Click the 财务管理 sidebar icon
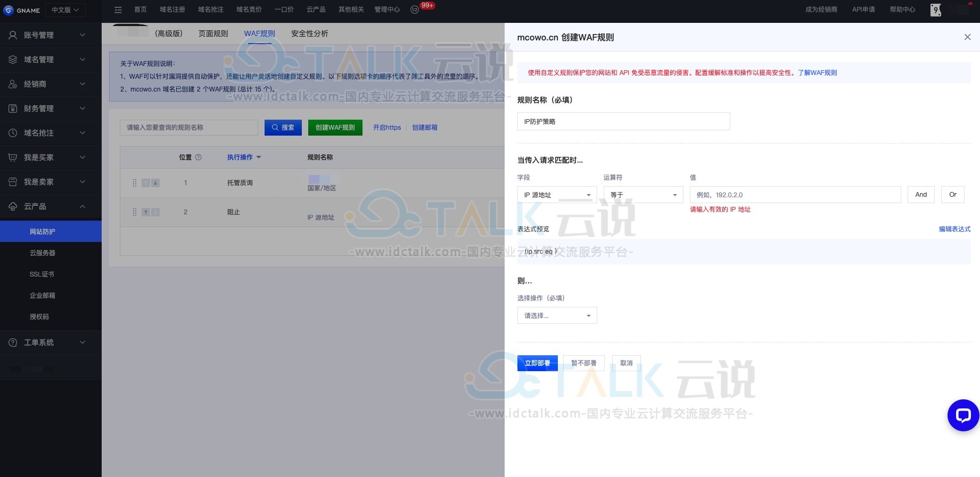 [x=13, y=108]
